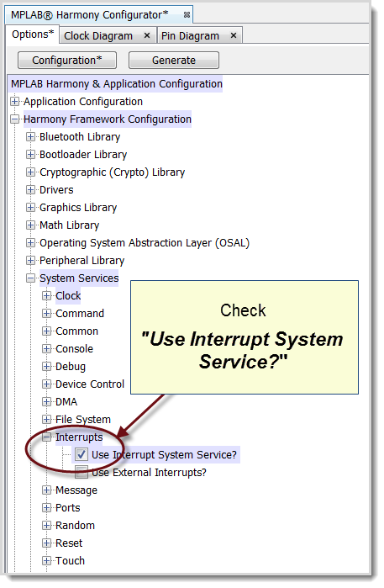The height and width of the screenshot is (588, 384).
Task: Expand Peripheral Library node
Action: (31, 260)
